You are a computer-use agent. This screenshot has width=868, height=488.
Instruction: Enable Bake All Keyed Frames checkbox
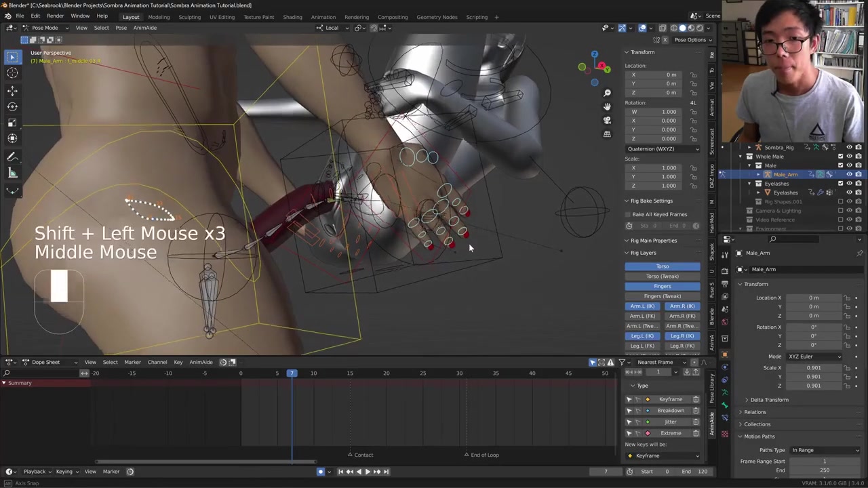click(x=629, y=214)
